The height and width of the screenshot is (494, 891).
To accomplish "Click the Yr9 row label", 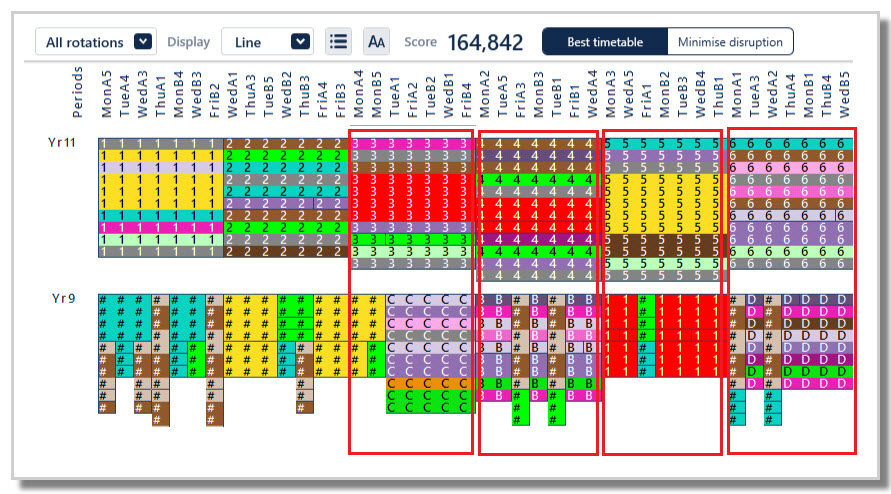I will point(64,298).
